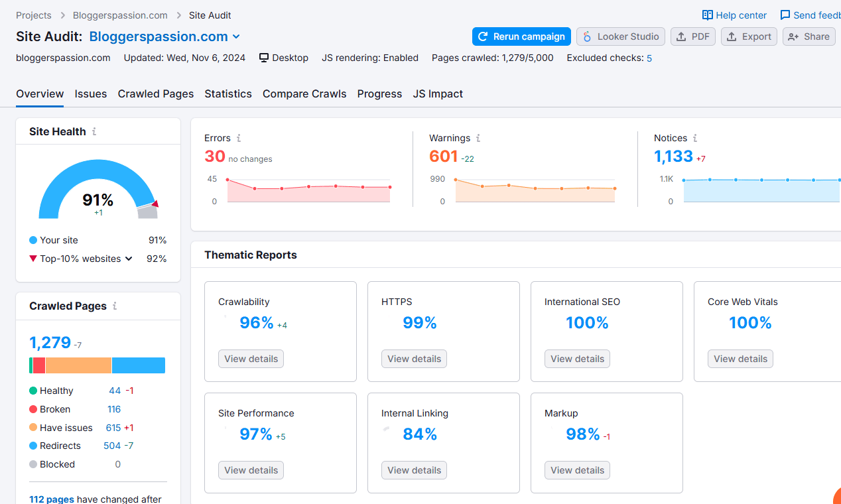Open the Export options
This screenshot has height=504, width=841.
tap(749, 36)
